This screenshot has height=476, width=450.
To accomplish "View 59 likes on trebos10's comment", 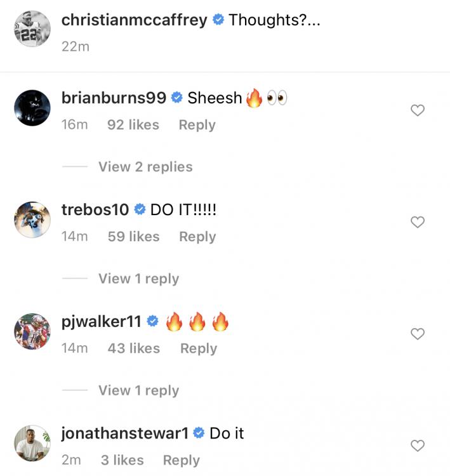I will [x=133, y=237].
